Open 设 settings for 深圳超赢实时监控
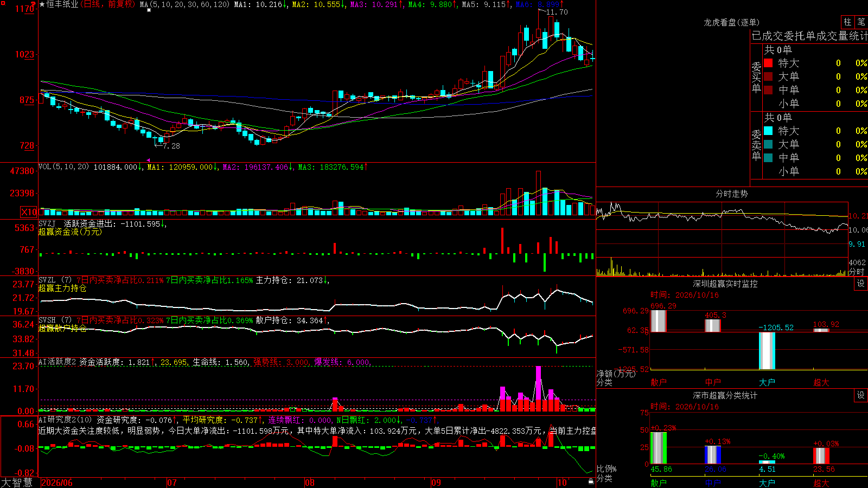 (861, 284)
